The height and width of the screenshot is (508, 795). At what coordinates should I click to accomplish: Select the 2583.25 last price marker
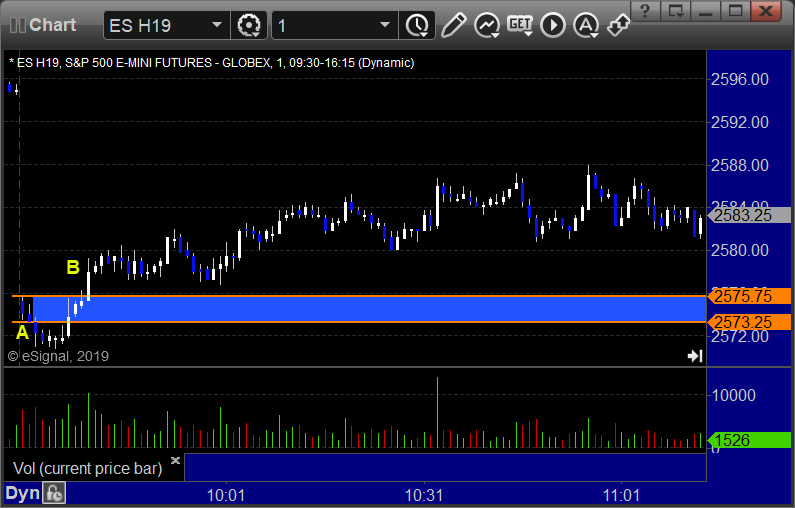click(749, 215)
